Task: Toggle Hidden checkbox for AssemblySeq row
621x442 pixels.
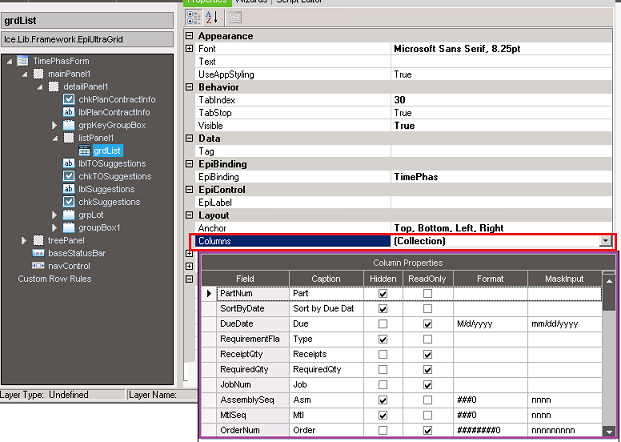Action: (383, 400)
